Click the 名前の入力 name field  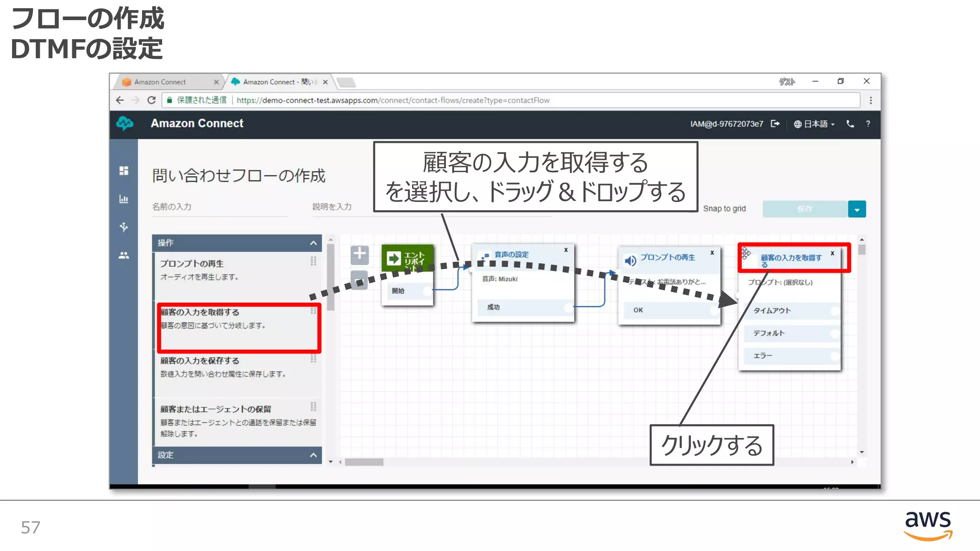[220, 207]
